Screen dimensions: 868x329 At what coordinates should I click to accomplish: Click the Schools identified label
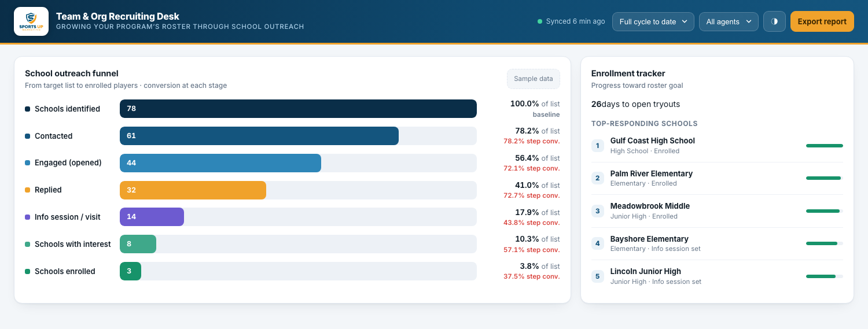67,109
